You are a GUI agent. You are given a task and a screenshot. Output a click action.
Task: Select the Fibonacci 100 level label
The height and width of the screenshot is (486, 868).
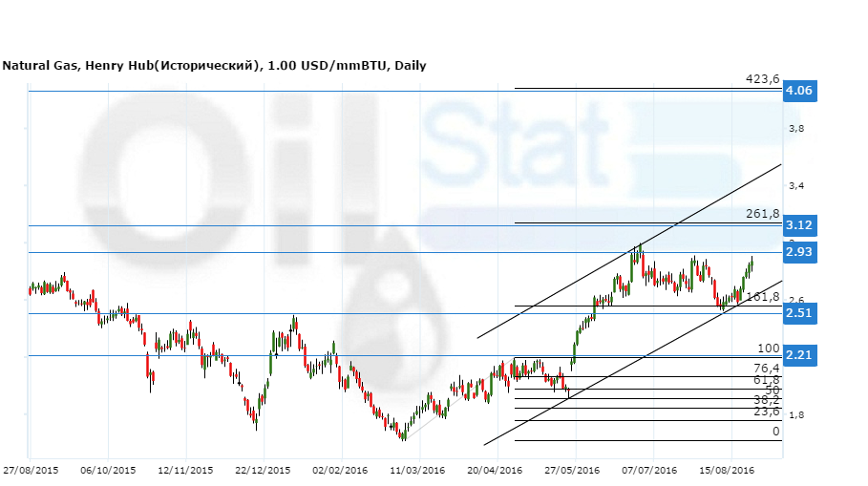click(769, 349)
